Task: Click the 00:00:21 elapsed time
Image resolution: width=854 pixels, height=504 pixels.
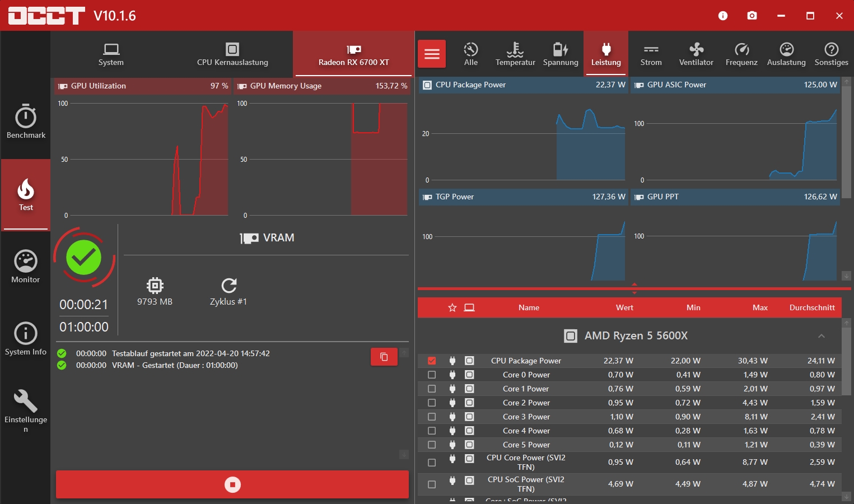Action: tap(84, 305)
